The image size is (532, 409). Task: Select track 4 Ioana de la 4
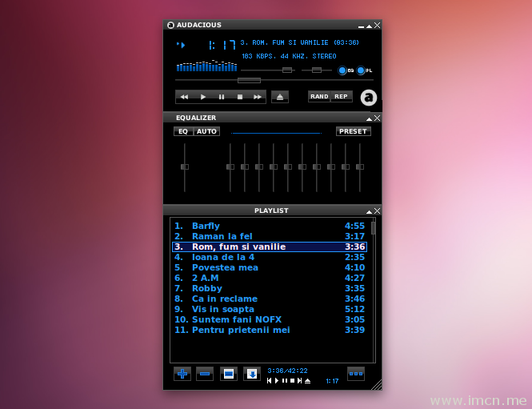270,257
